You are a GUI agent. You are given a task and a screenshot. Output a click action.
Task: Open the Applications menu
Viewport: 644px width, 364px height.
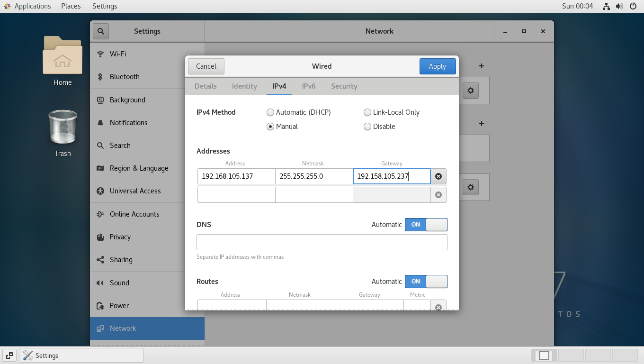coord(27,6)
